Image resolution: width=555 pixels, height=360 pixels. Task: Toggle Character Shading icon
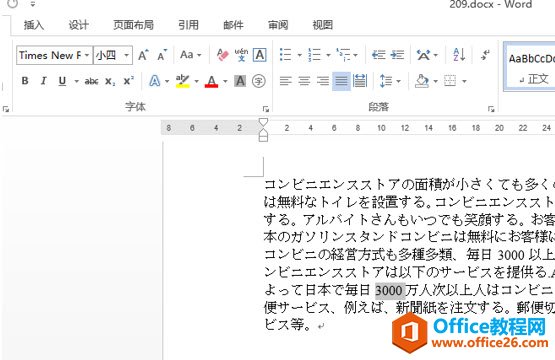click(240, 81)
